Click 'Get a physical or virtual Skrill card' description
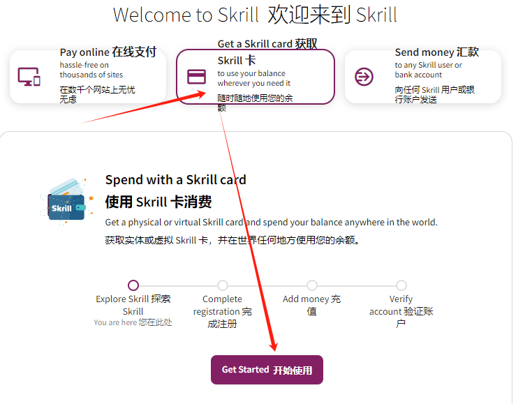Screen dimensions: 532x404 [271, 222]
